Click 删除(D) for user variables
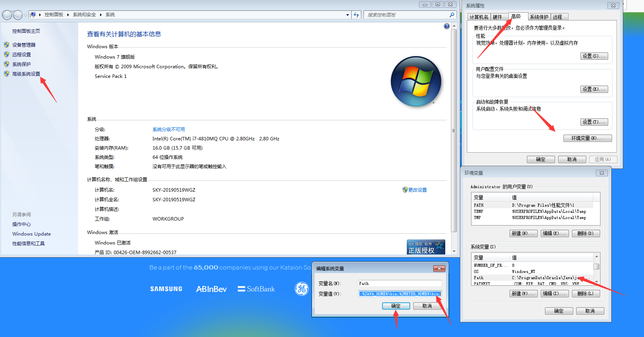This screenshot has width=644, height=337. point(586,234)
